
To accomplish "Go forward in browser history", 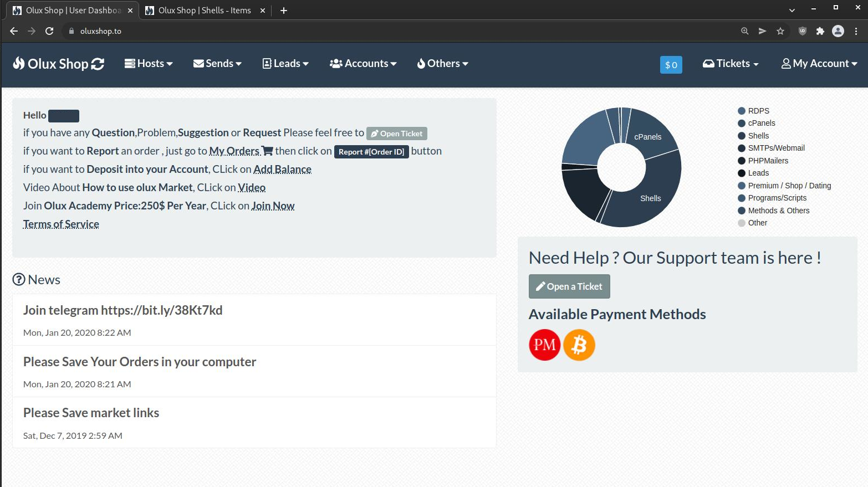I will [x=32, y=31].
